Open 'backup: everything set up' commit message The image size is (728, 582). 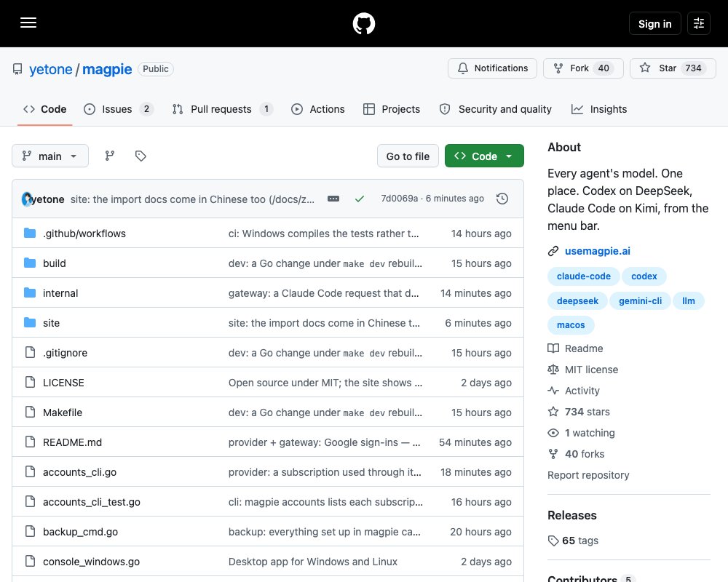(325, 532)
